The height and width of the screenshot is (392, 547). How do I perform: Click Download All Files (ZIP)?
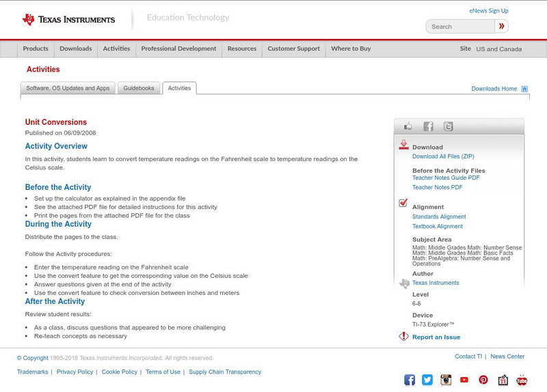click(x=443, y=156)
